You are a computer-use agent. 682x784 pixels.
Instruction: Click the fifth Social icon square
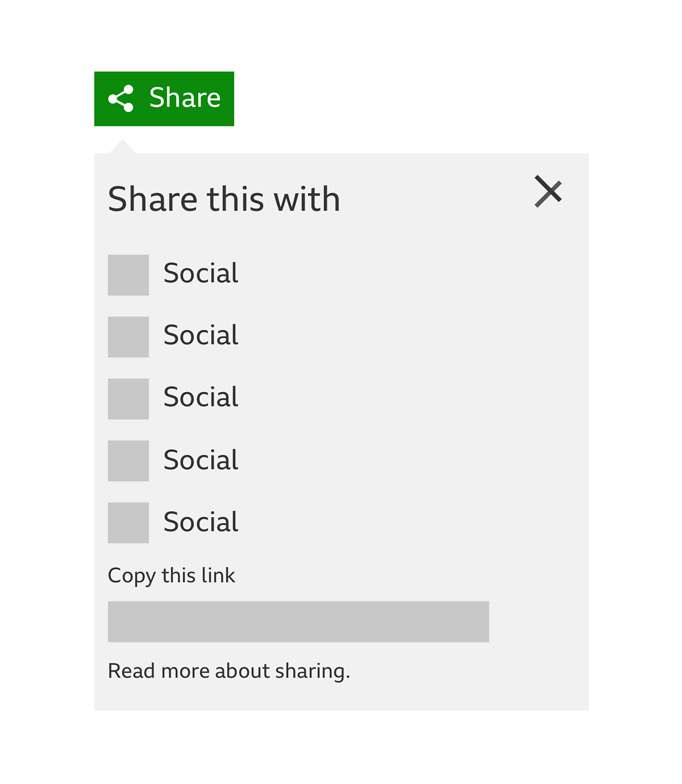[128, 522]
